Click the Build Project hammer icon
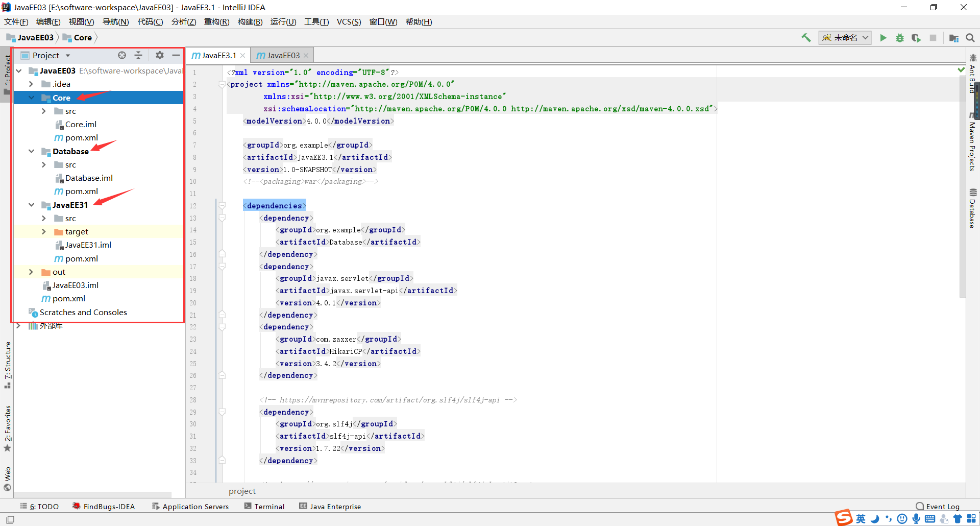The width and height of the screenshot is (980, 526). tap(806, 38)
